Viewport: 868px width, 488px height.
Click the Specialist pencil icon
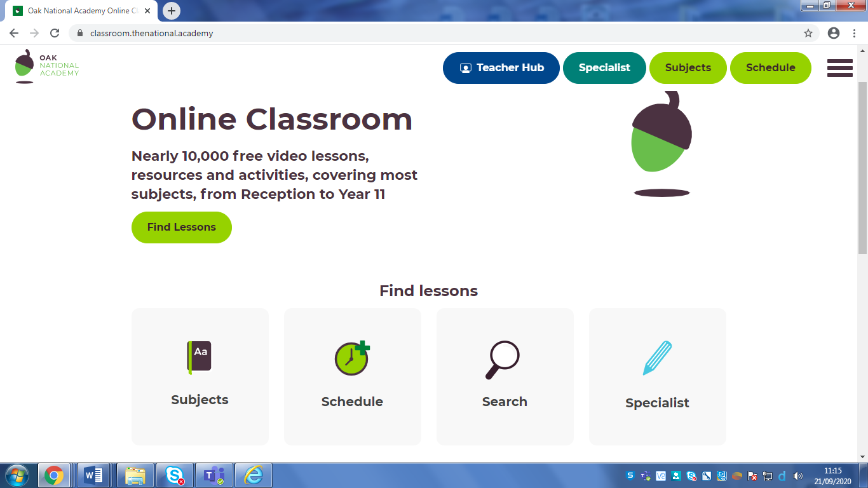point(657,358)
